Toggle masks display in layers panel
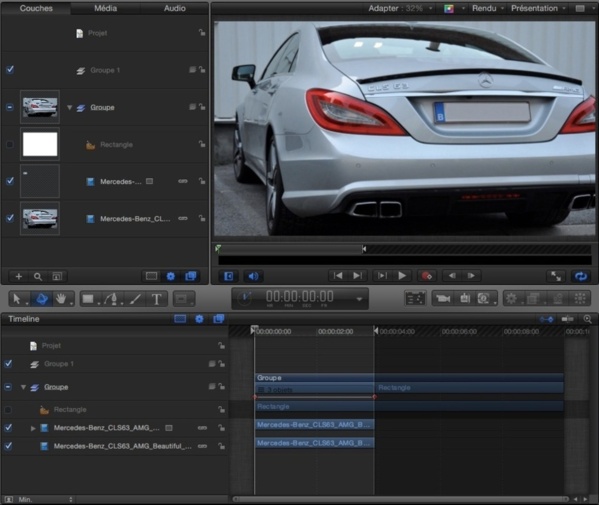Image resolution: width=599 pixels, height=505 pixels. tap(151, 276)
